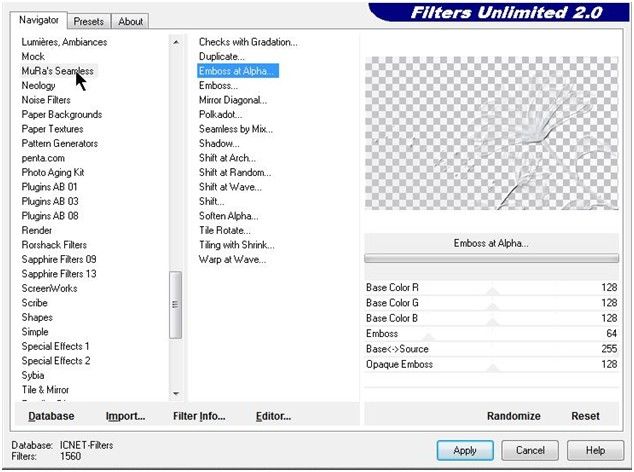Image resolution: width=634 pixels, height=472 pixels.
Task: Select Pattern Generators category
Action: (x=60, y=144)
